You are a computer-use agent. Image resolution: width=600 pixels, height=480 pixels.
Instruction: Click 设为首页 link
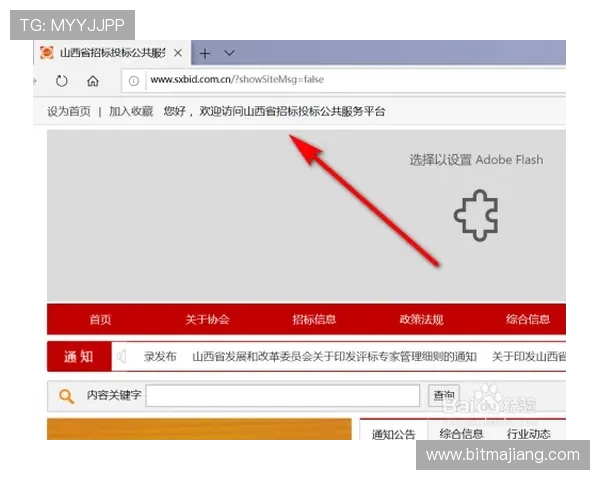click(69, 111)
